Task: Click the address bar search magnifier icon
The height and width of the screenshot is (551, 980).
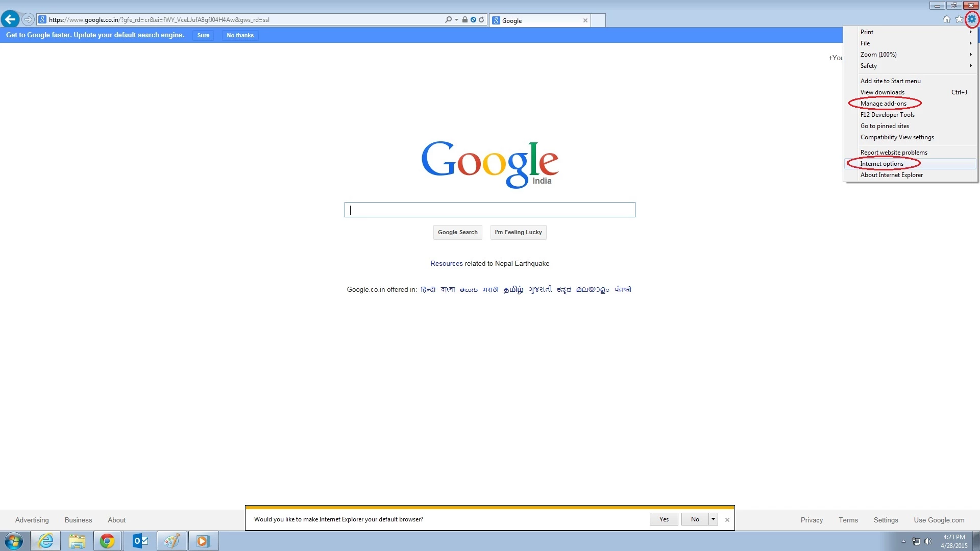Action: coord(448,20)
